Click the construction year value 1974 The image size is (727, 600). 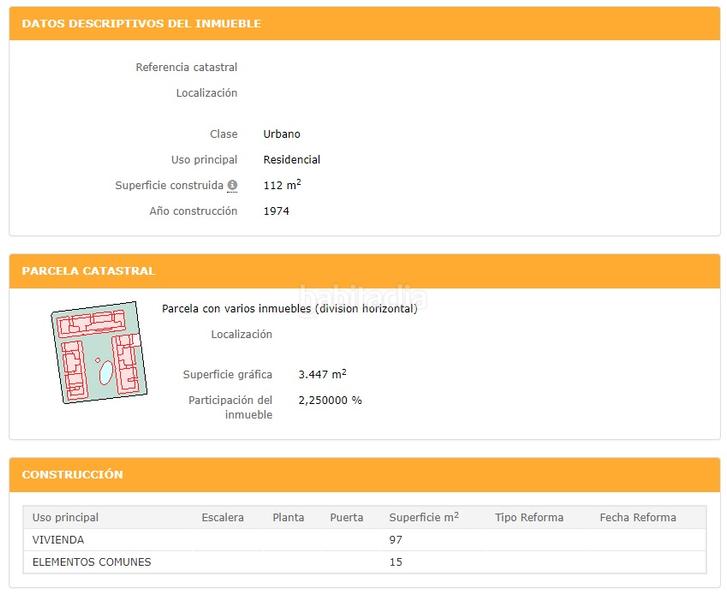click(276, 211)
